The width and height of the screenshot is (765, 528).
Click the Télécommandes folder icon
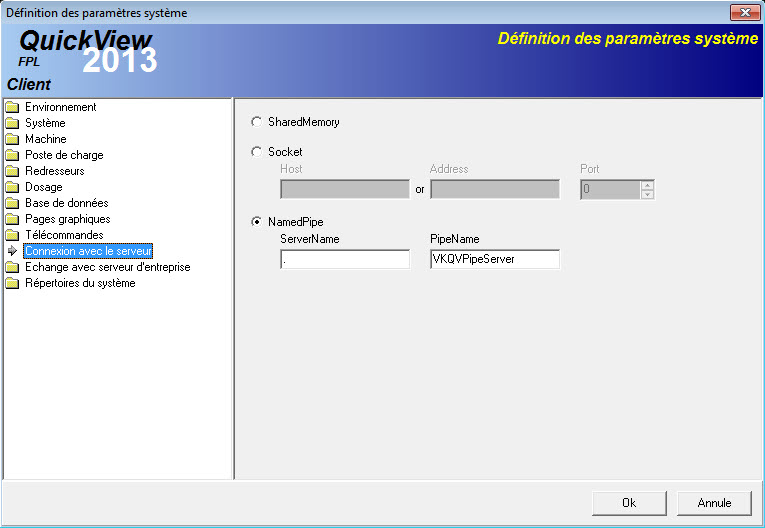click(12, 236)
